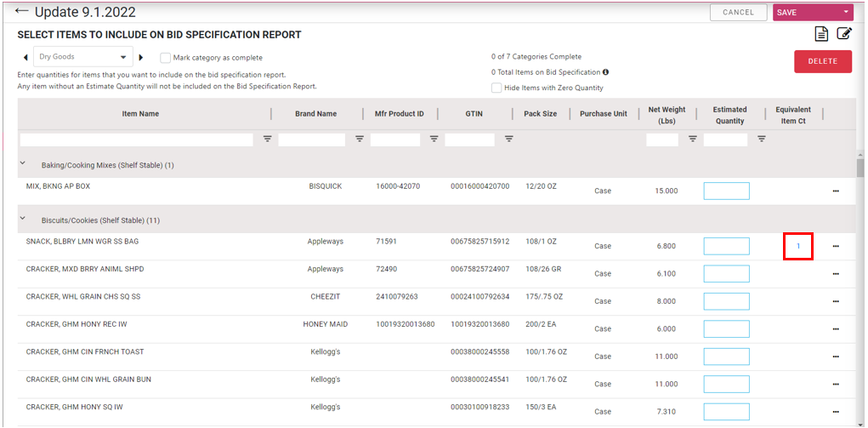Select GTIN 00016000420700
The width and height of the screenshot is (868, 428).
click(480, 186)
